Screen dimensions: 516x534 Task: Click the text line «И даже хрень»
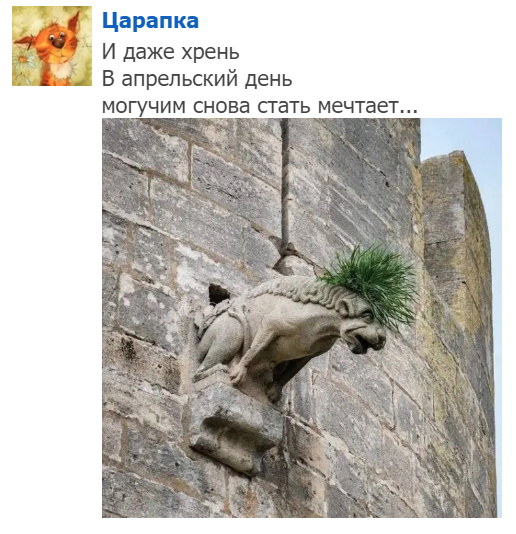click(x=171, y=52)
